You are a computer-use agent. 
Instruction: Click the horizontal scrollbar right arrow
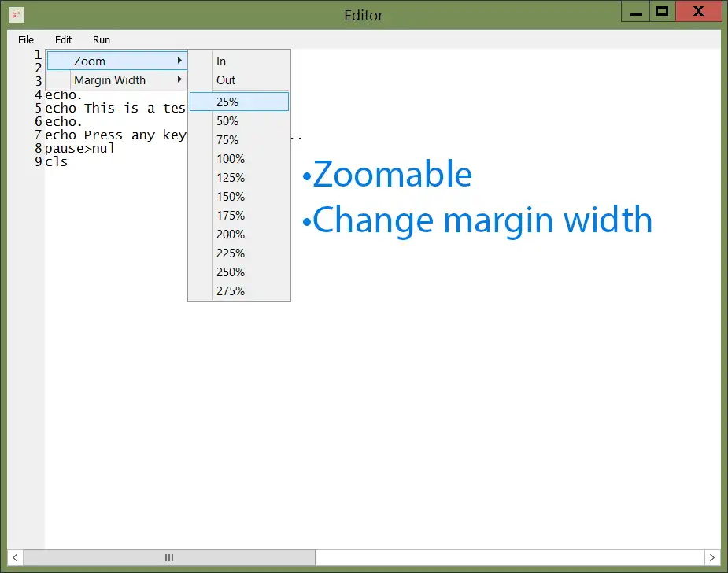pyautogui.click(x=712, y=557)
